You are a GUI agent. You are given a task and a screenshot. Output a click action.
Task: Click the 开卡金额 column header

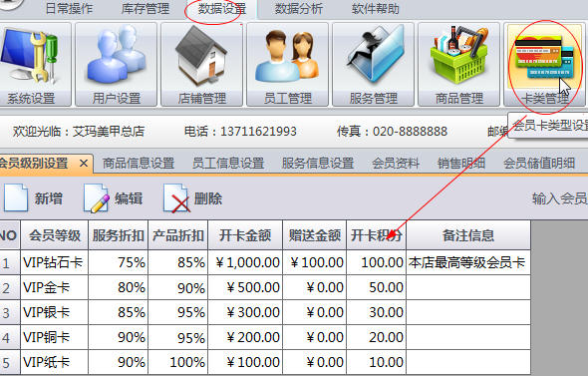(x=245, y=235)
